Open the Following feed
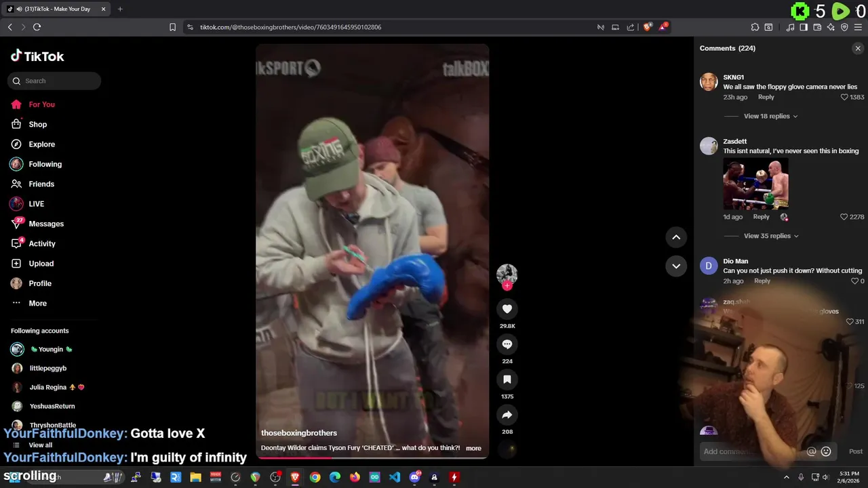 tap(45, 164)
